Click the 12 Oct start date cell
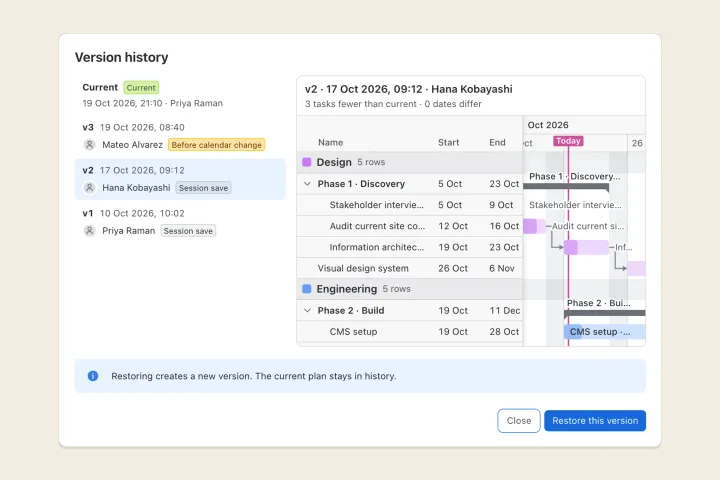This screenshot has width=720, height=480. 453,226
